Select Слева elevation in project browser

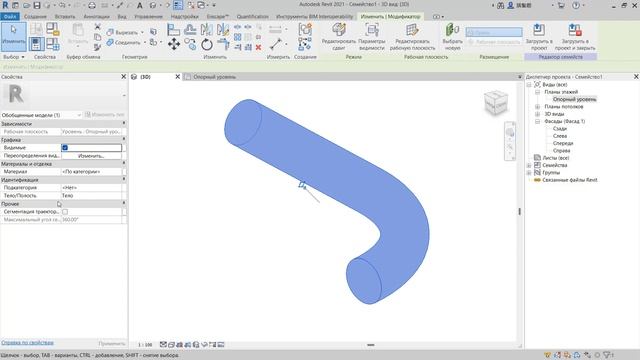point(560,136)
